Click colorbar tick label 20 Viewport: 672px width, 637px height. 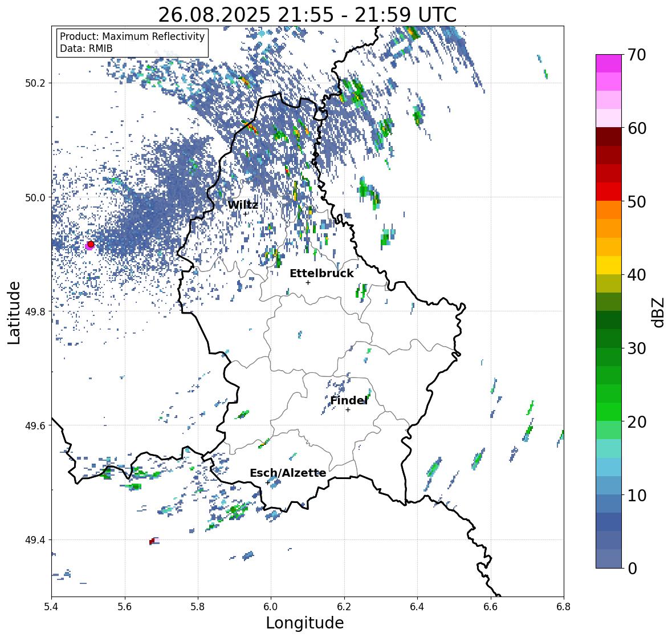[x=637, y=422]
